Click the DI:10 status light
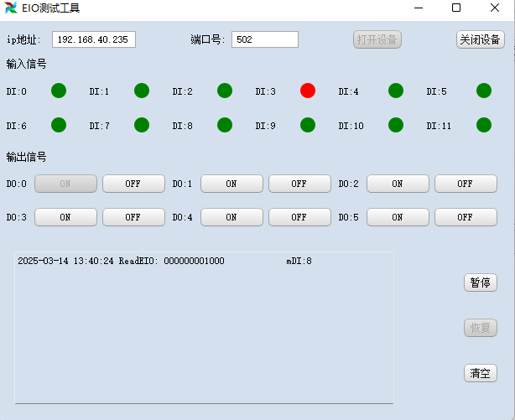Screen dimensions: 515x420 (x=395, y=125)
